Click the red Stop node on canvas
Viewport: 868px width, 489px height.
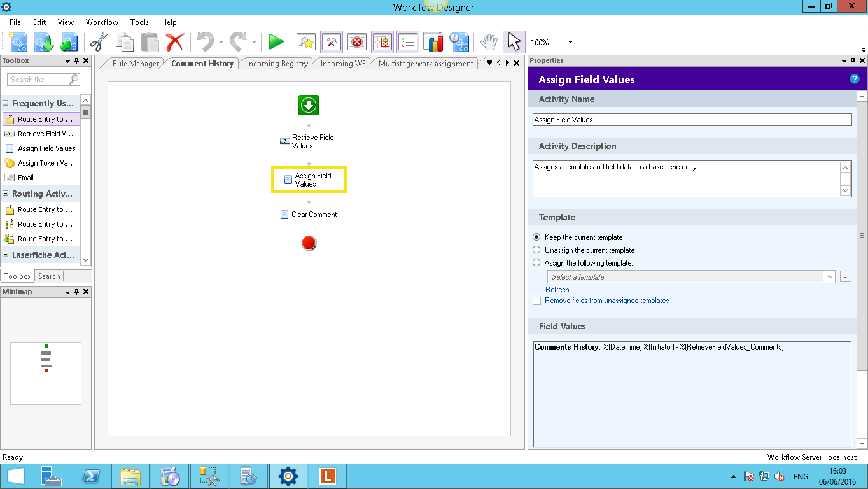tap(309, 243)
